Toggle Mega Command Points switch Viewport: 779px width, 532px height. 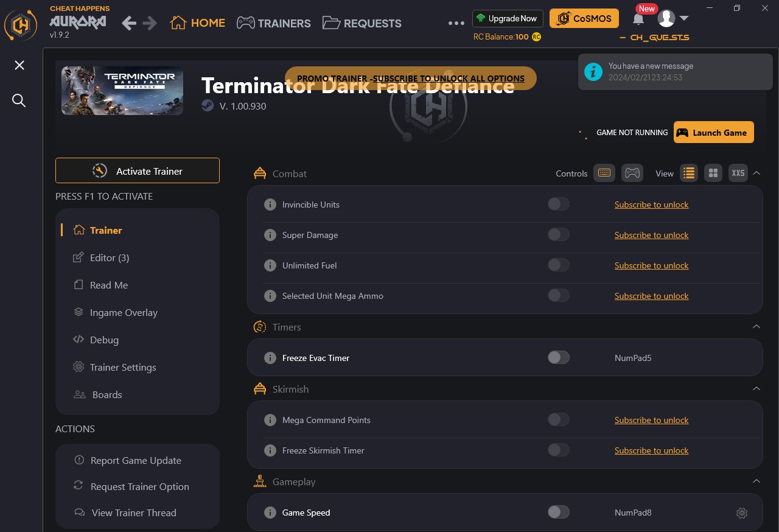click(x=559, y=419)
